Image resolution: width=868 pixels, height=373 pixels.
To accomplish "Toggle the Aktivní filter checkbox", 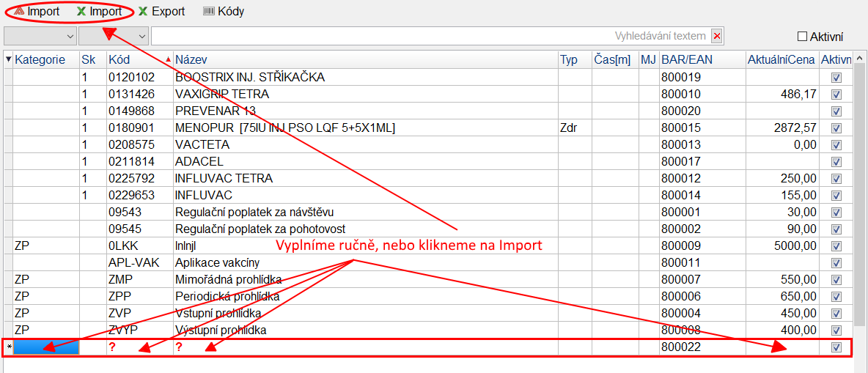I will point(802,36).
